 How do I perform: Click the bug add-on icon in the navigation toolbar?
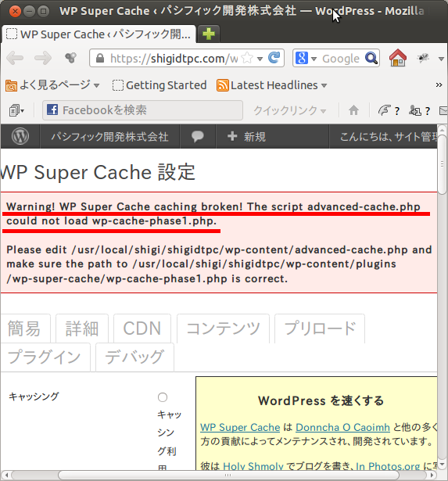point(423,58)
